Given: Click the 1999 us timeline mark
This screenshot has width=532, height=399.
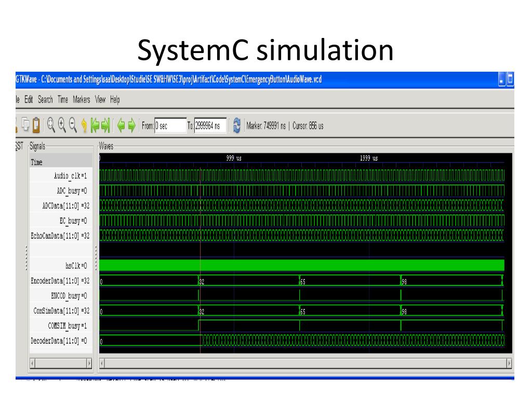Looking at the screenshot, I should coord(368,158).
